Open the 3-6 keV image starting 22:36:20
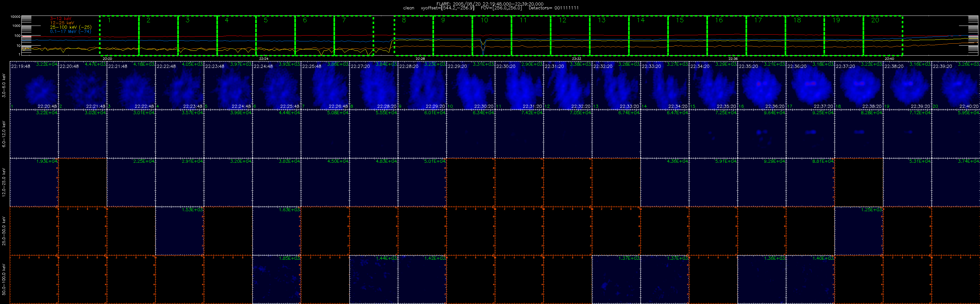Viewport: 980px width, 304px height. pyautogui.click(x=810, y=85)
